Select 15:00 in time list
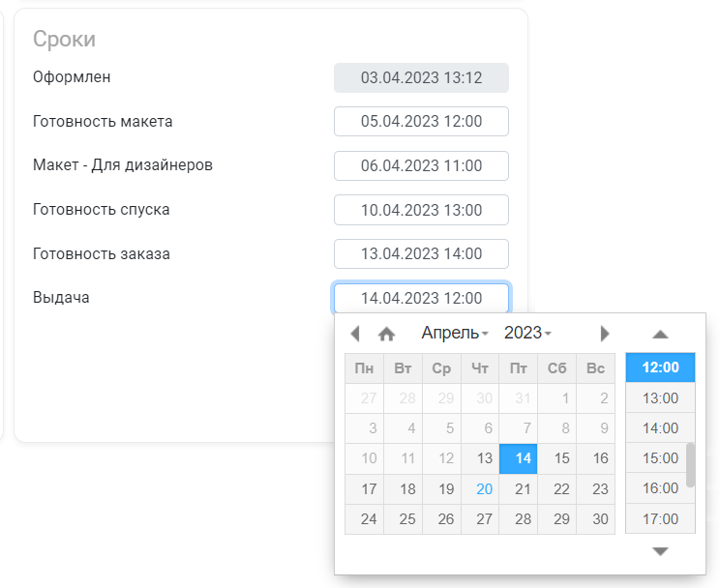 660,458
